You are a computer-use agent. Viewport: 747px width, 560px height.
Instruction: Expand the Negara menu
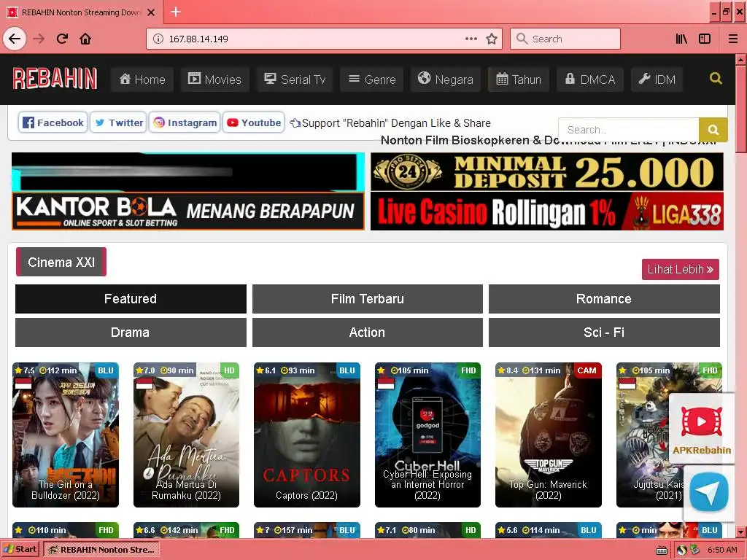pyautogui.click(x=446, y=79)
